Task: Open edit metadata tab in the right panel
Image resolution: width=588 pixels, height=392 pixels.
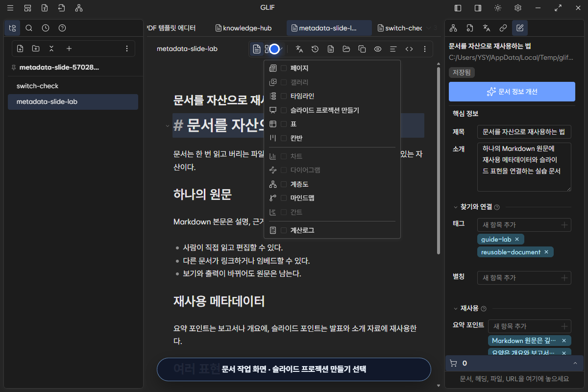Action: pyautogui.click(x=520, y=28)
